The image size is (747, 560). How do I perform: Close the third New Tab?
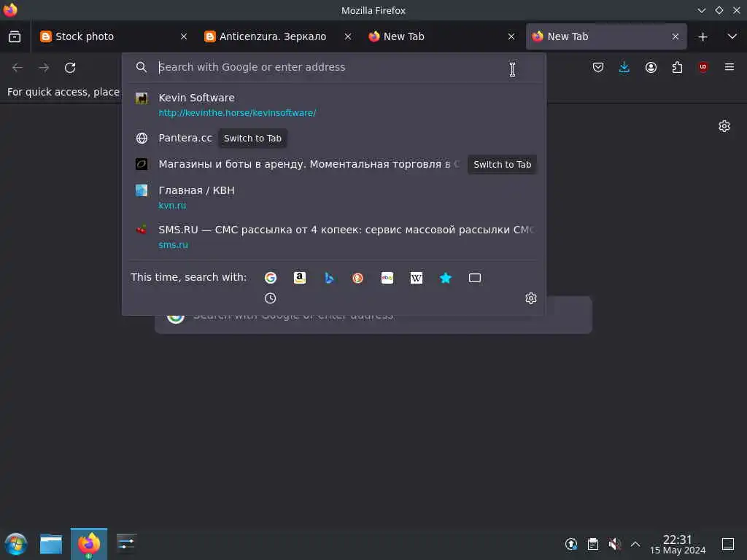tap(511, 36)
